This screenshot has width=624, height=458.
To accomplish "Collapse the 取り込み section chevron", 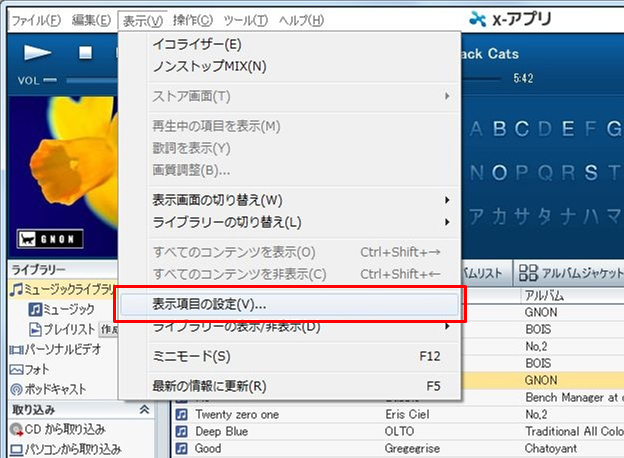I will (143, 410).
